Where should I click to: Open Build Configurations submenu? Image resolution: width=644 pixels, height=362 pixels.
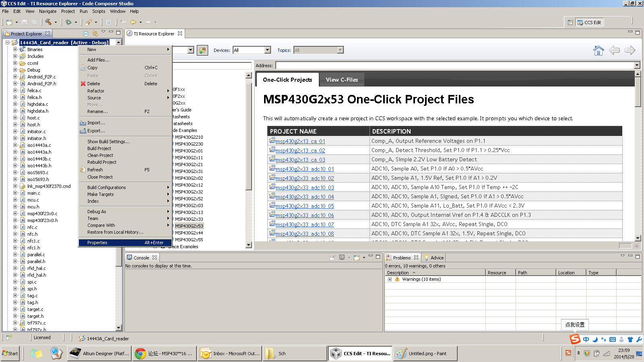tap(125, 187)
